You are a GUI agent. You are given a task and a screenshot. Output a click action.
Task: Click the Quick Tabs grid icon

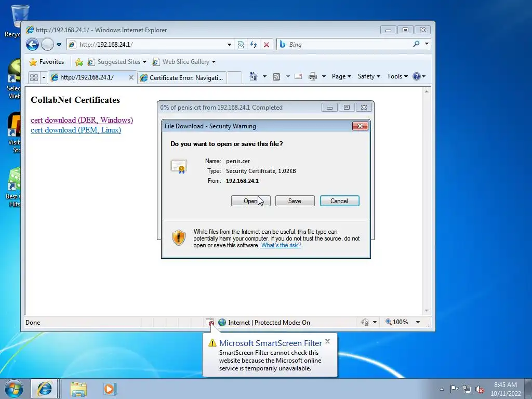pos(34,77)
